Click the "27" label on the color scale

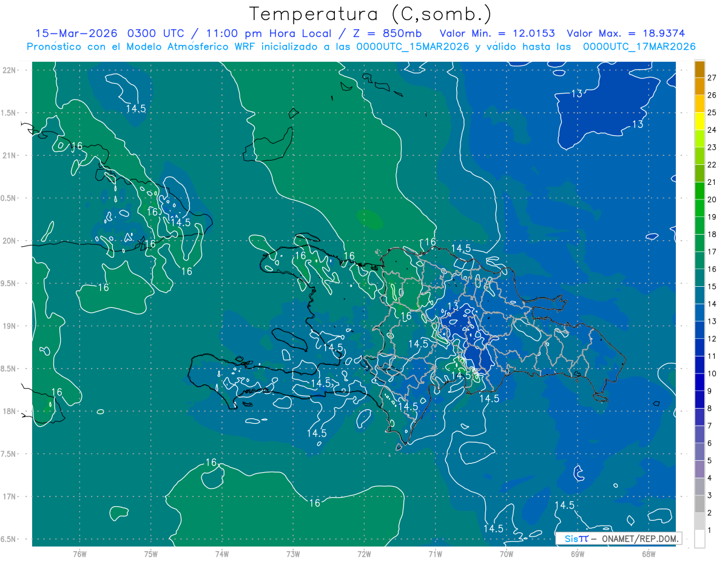click(x=712, y=78)
